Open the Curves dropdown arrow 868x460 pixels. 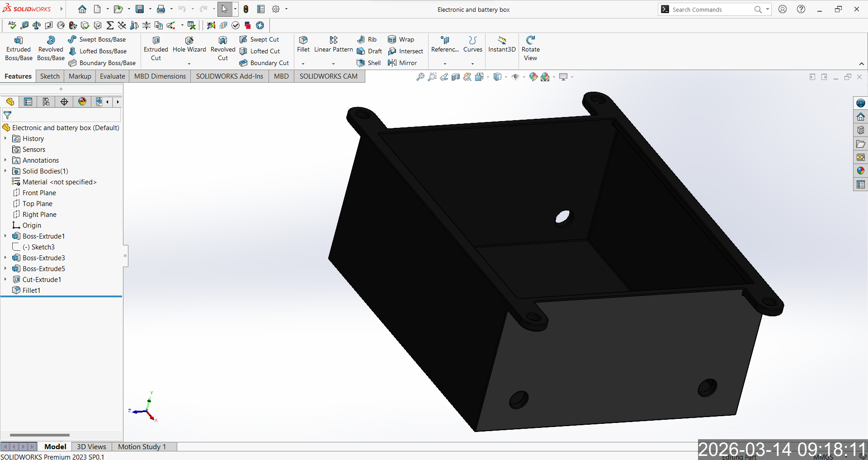point(472,64)
